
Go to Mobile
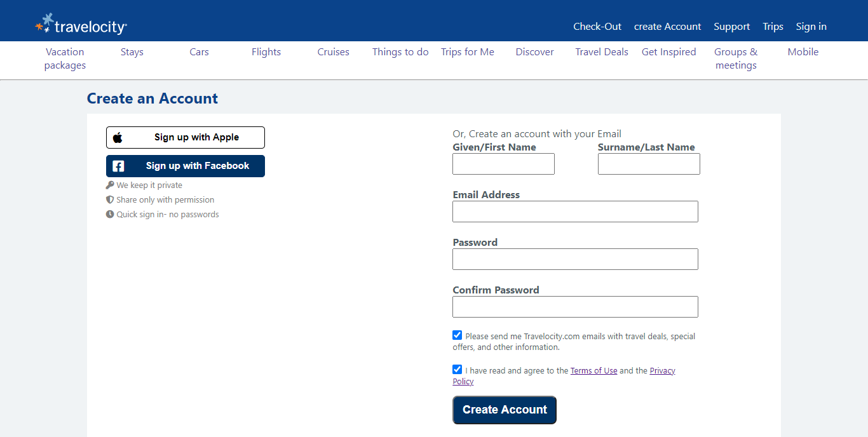[x=803, y=52]
